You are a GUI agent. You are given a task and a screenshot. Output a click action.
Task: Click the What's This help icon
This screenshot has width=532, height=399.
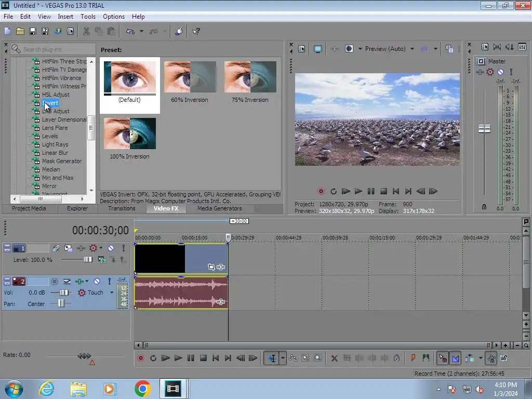click(196, 31)
